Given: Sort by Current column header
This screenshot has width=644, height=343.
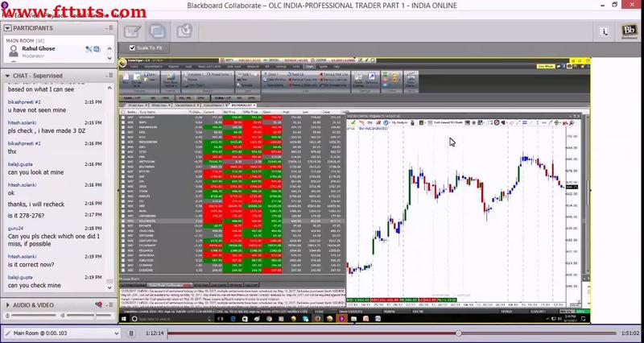Looking at the screenshot, I should point(212,112).
